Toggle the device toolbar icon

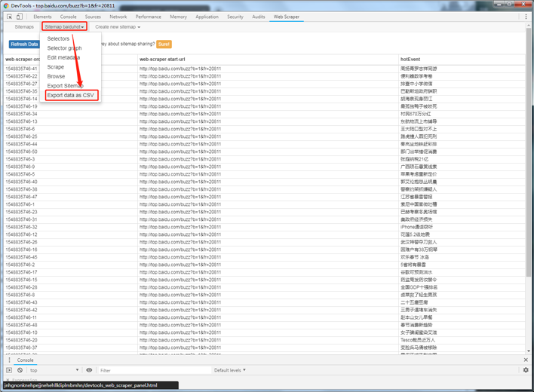pos(20,17)
